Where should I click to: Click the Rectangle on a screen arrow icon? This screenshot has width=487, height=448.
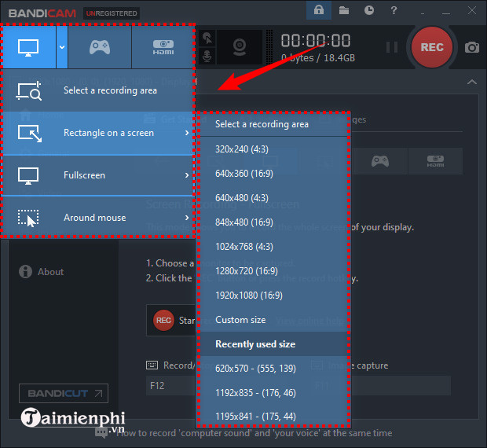pos(30,134)
